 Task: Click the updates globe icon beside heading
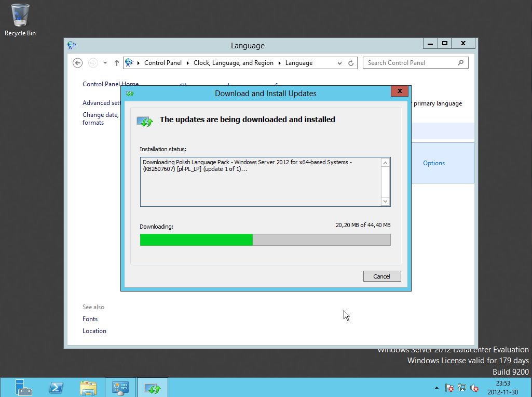(x=145, y=121)
